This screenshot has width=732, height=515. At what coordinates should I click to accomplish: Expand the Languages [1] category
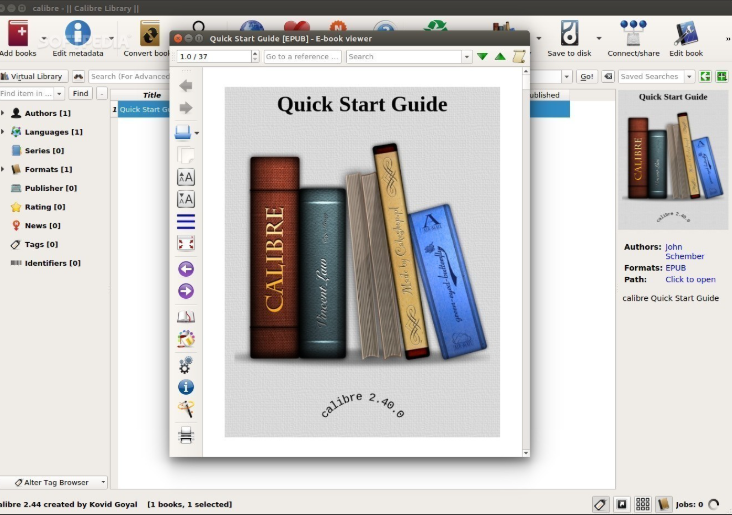[x=3, y=132]
